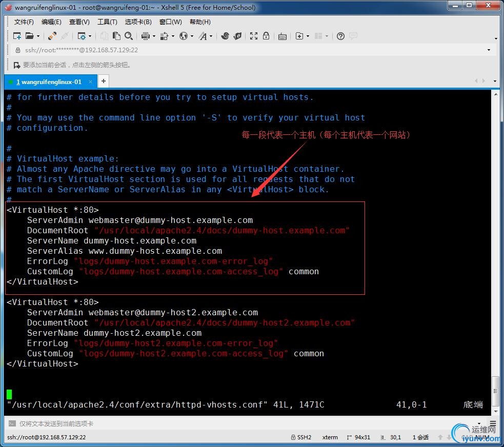Close the wangruifenglinux-01 tab
The width and height of the screenshot is (504, 447).
pos(90,82)
